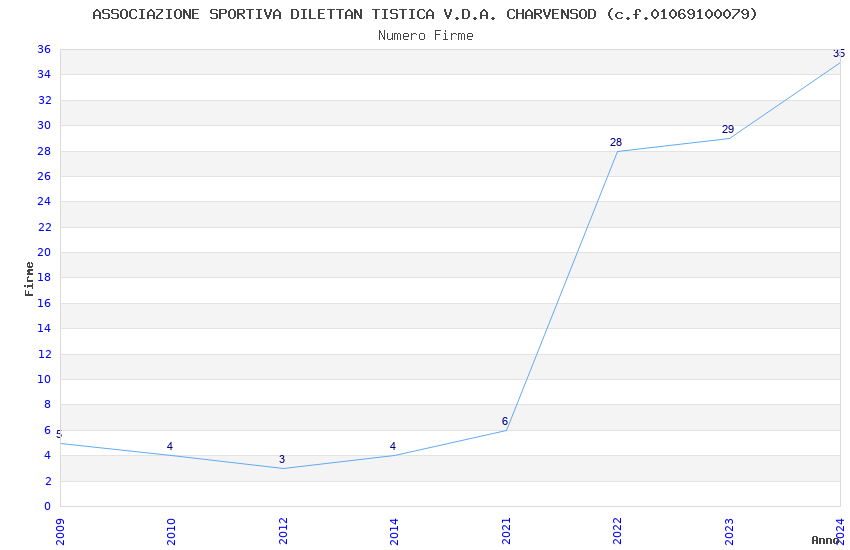Viewport: 850px width, 550px height.
Task: Click the y-axis tick value 8
Action: [x=48, y=404]
